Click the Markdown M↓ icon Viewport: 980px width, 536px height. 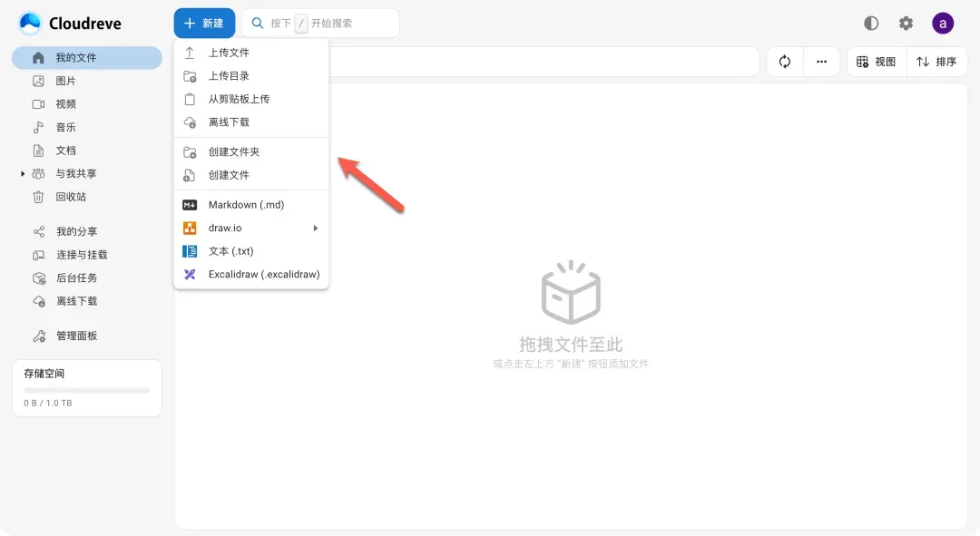[190, 205]
